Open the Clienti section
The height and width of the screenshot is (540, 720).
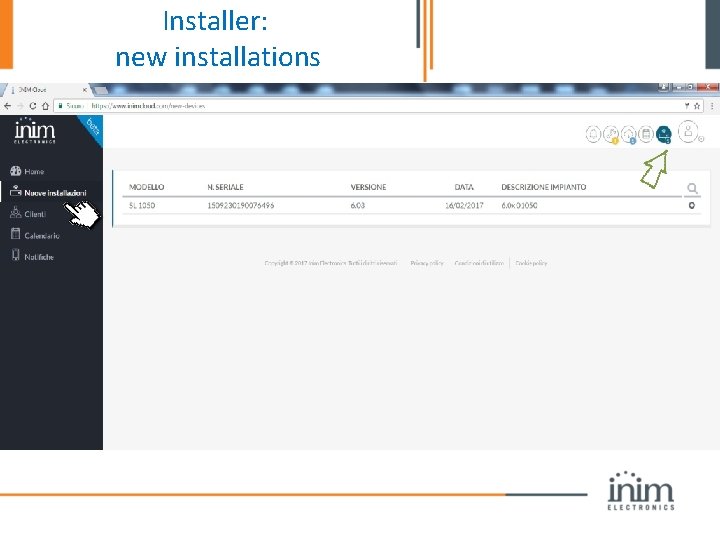pyautogui.click(x=35, y=214)
